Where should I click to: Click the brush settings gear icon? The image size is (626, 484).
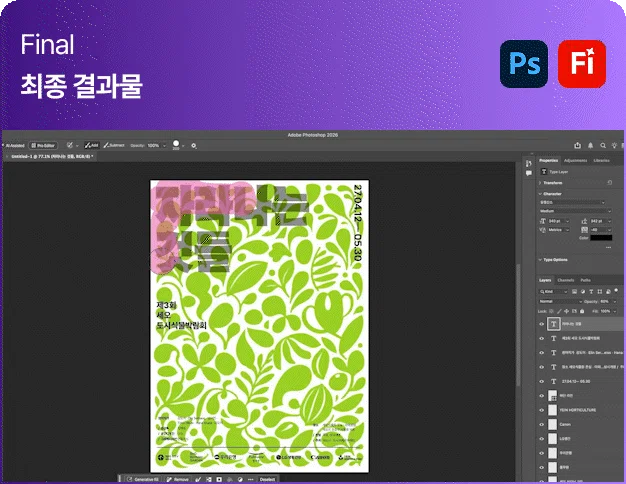[x=194, y=146]
